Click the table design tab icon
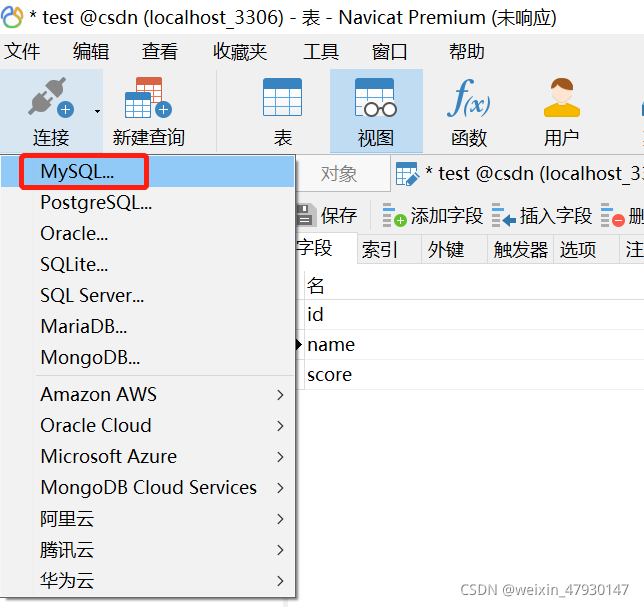 pos(407,174)
